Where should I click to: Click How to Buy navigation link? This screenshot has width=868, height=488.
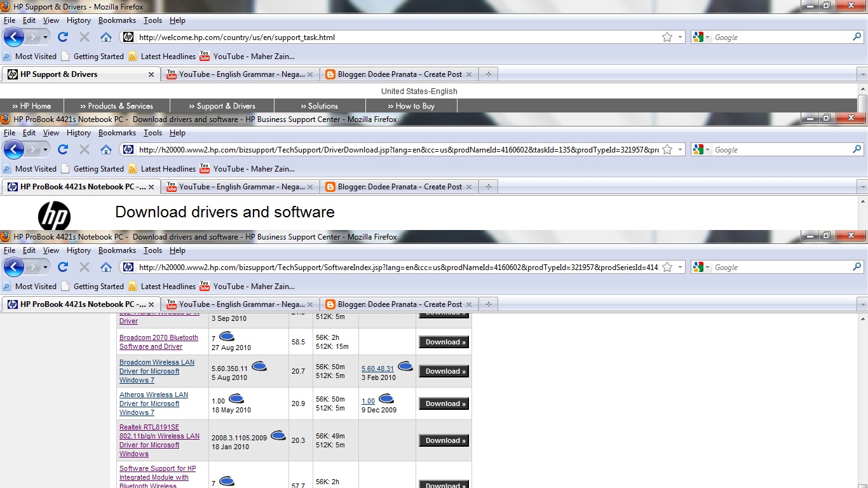coord(412,106)
